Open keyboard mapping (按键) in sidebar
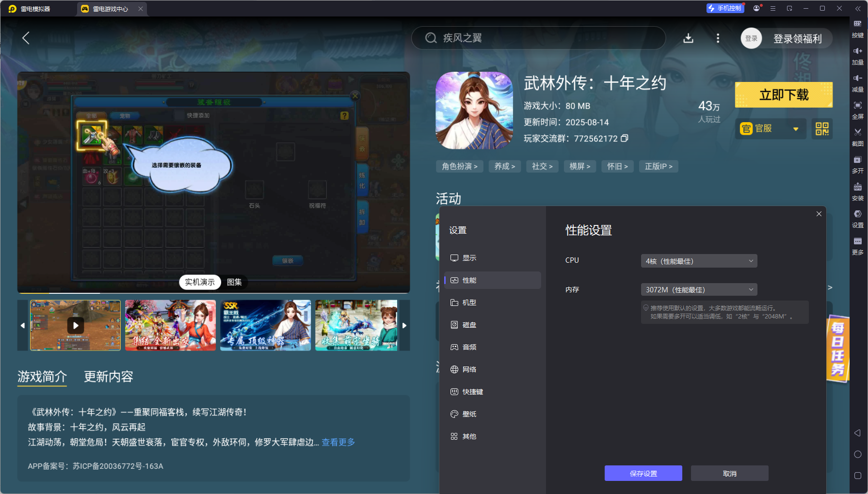 [857, 29]
